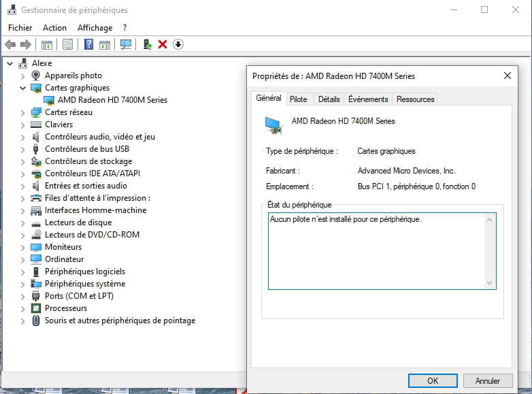Expand Contrôleurs IDE ATA/ATAPI
The height and width of the screenshot is (394, 532).
tap(22, 174)
